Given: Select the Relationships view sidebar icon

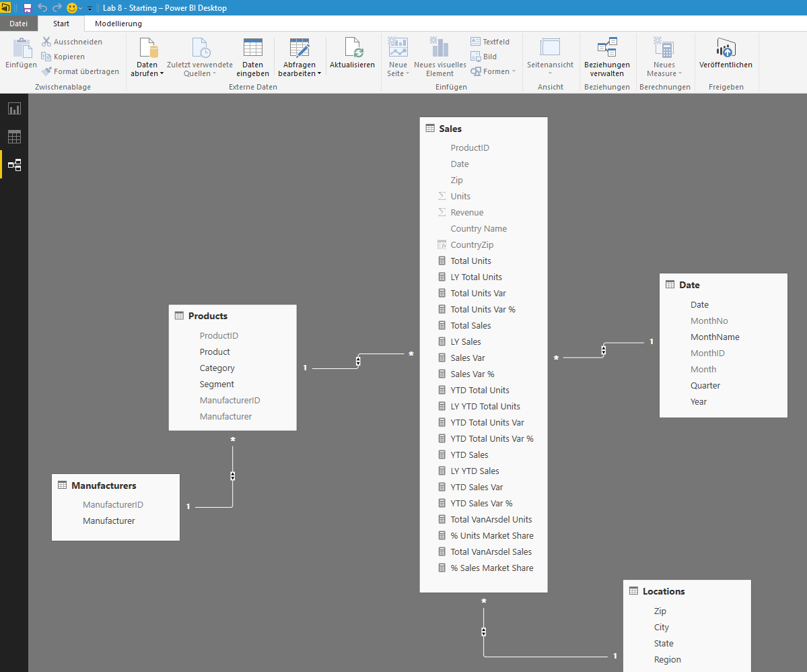Looking at the screenshot, I should point(14,165).
